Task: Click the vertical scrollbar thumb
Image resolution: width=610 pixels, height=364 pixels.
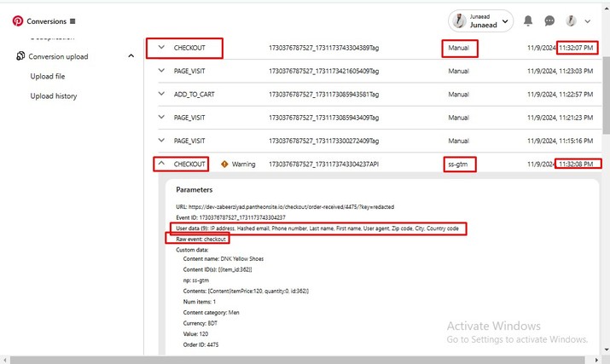Action: pos(606,95)
